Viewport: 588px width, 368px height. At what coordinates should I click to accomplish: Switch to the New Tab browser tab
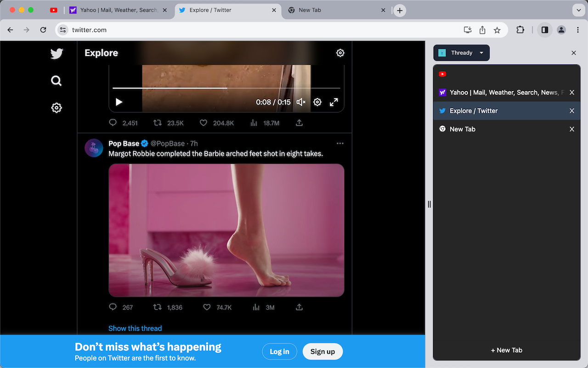pos(337,10)
